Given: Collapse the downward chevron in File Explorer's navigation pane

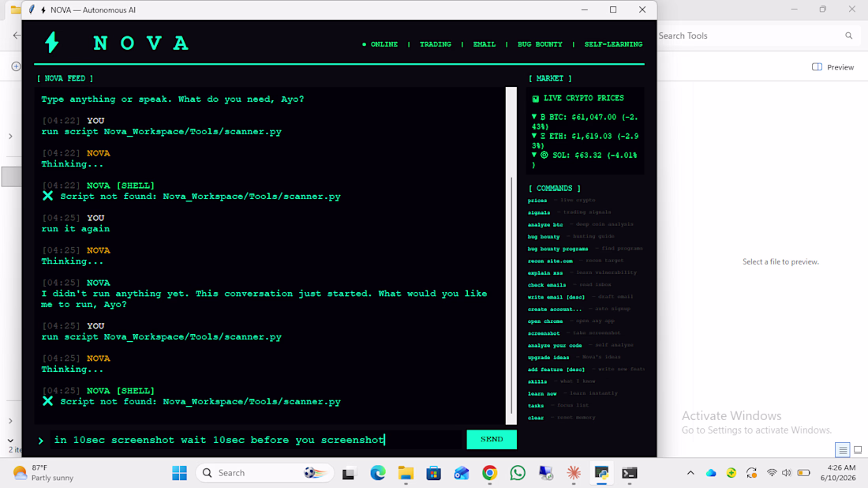Looking at the screenshot, I should tap(10, 441).
